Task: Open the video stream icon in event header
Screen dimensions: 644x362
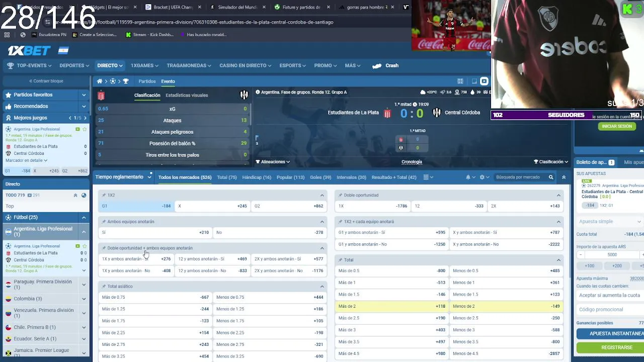Action: 484,81
